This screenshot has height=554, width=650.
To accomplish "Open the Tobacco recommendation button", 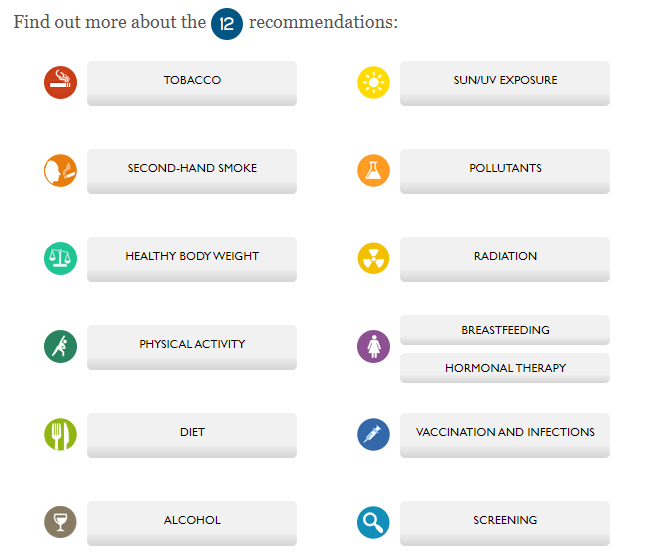I will click(192, 82).
